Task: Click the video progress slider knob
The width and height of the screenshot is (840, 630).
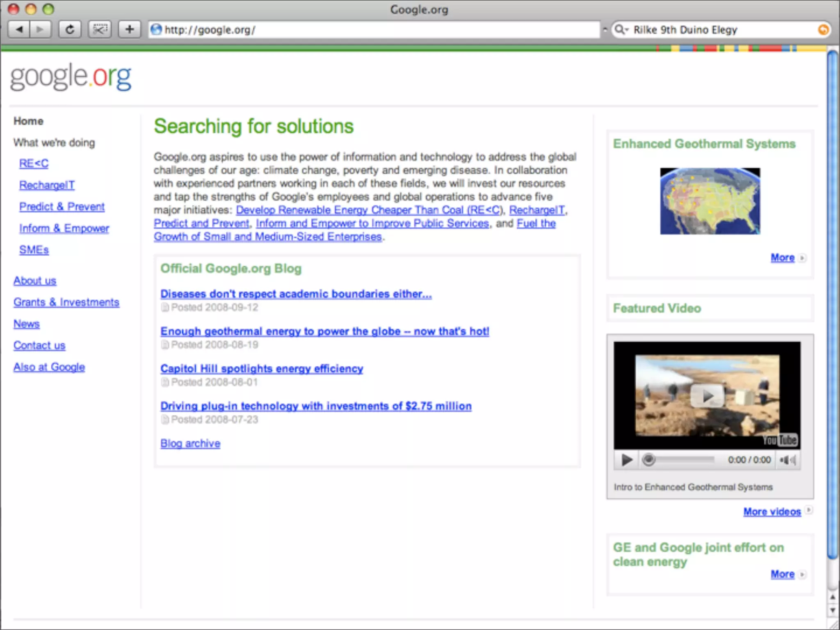Action: point(649,460)
